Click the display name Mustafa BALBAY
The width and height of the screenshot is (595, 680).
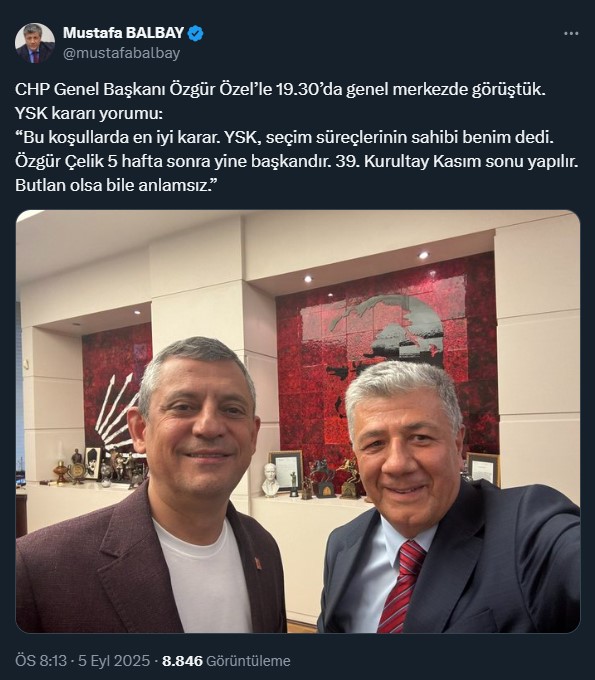point(124,33)
